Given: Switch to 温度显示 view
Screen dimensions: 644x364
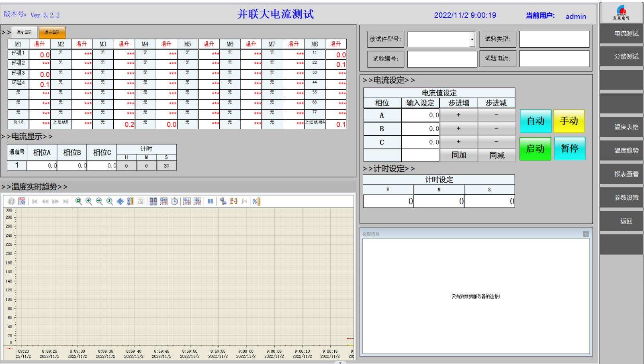Looking at the screenshot, I should tap(24, 33).
